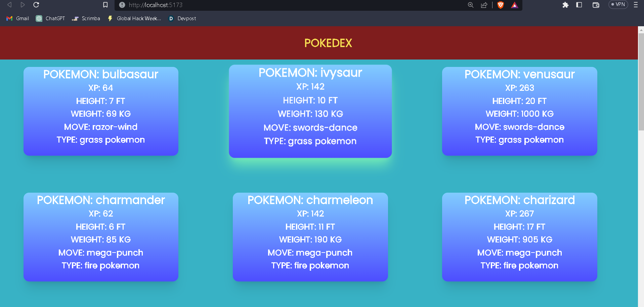The width and height of the screenshot is (644, 307).
Task: Click 'HEIGHT: 17 FT' text
Action: 520,227
